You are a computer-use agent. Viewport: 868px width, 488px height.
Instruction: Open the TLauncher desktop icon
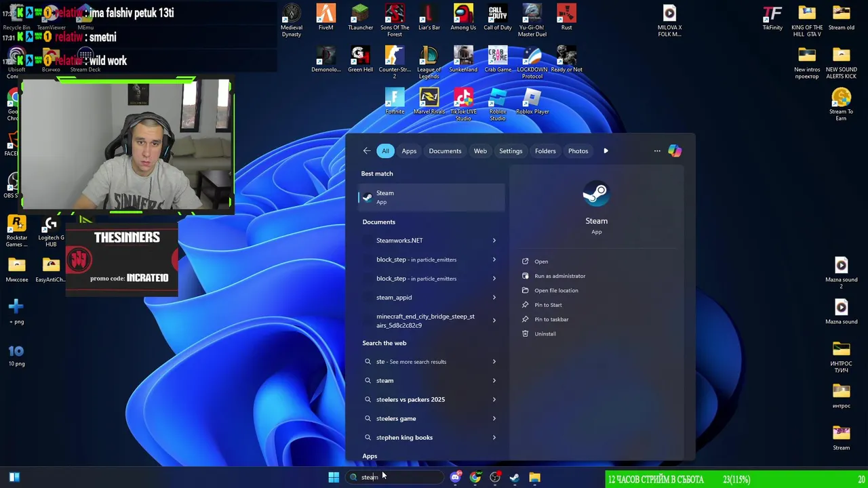pos(360,18)
